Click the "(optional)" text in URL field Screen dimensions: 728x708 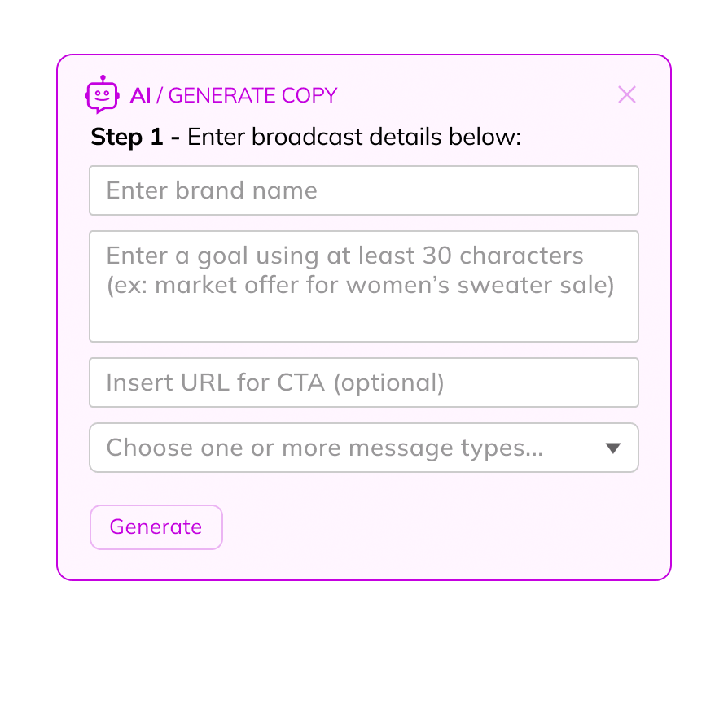coord(388,382)
